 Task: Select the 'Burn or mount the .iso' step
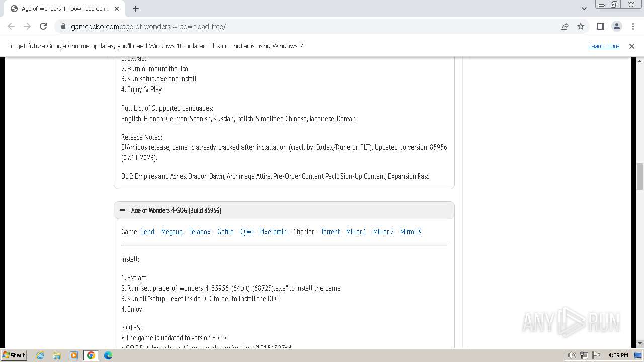pos(154,69)
